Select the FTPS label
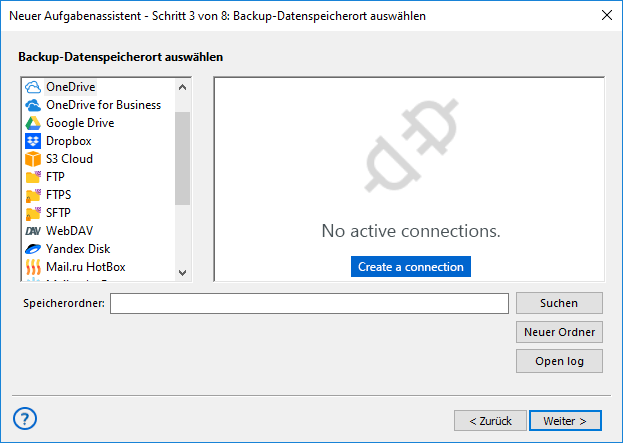This screenshot has width=623, height=443. [x=59, y=195]
